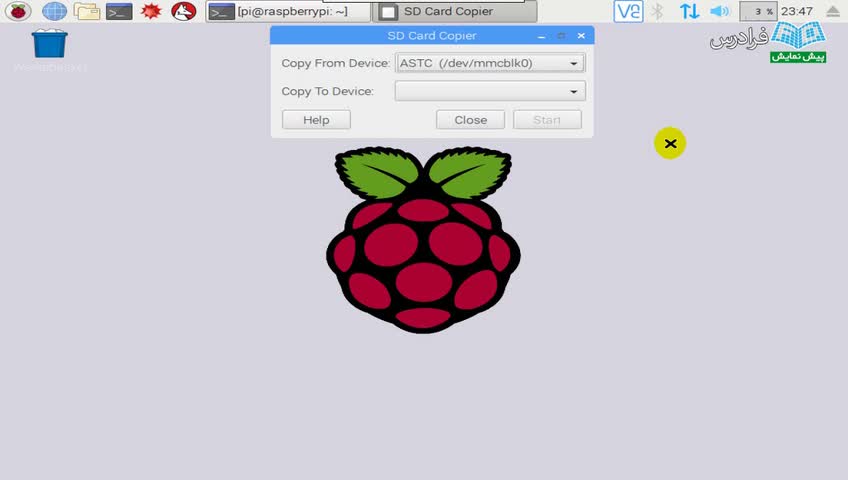Open the File Manager folder icon
The width and height of the screenshot is (848, 480).
[87, 11]
